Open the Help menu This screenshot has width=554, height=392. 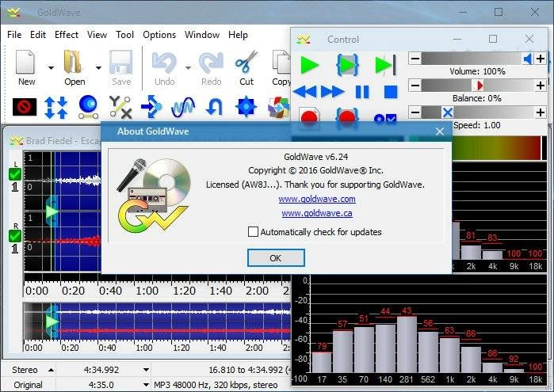point(238,35)
